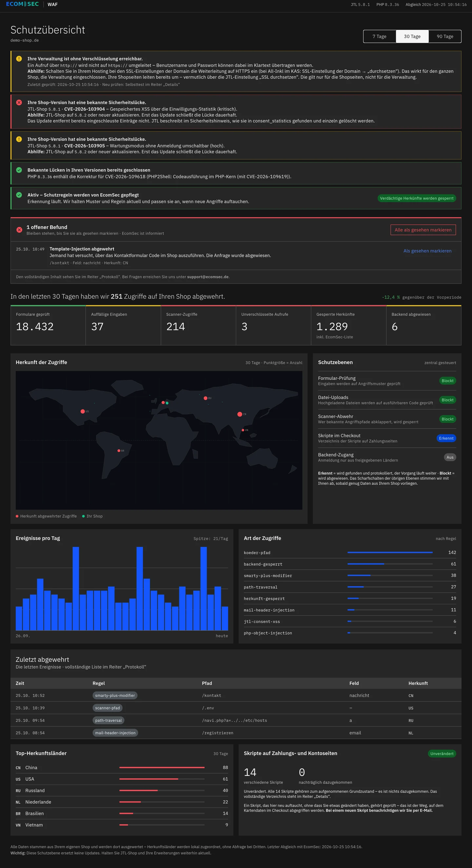Open the "Formulare geprüft" card showing 18.432

coord(48,326)
